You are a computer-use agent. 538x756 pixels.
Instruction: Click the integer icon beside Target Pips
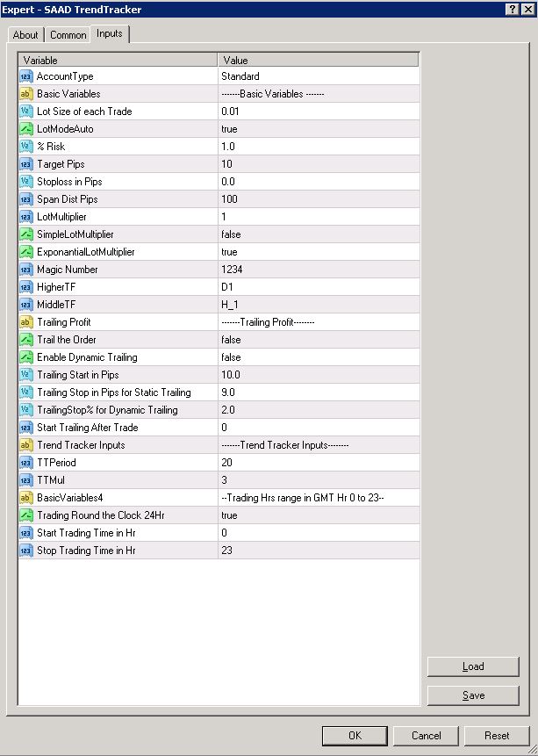(26, 164)
